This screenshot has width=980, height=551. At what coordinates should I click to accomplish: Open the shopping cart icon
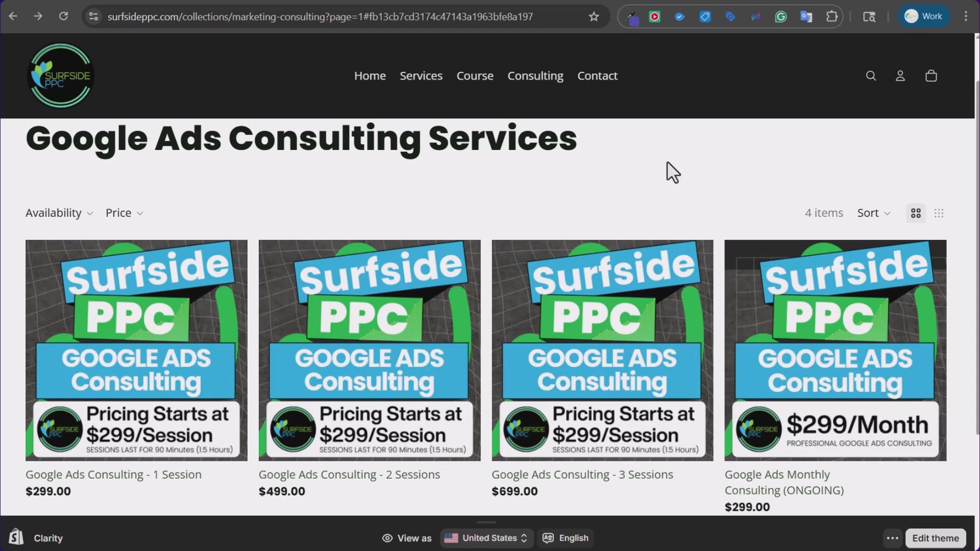click(x=930, y=76)
